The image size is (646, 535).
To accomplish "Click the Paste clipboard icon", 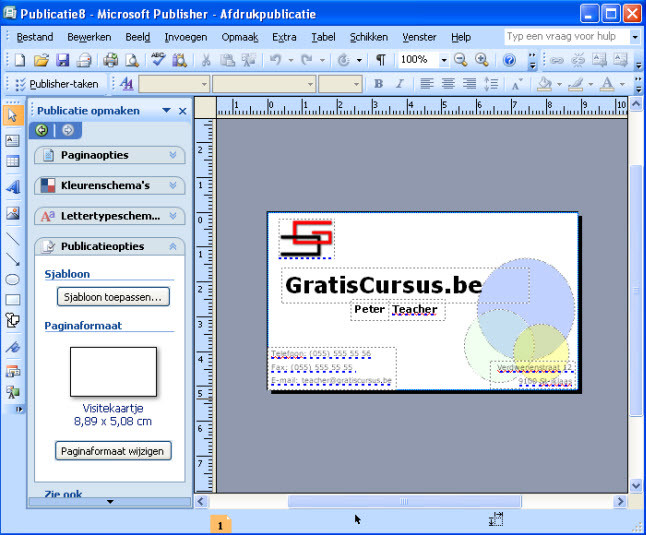I will [227, 60].
